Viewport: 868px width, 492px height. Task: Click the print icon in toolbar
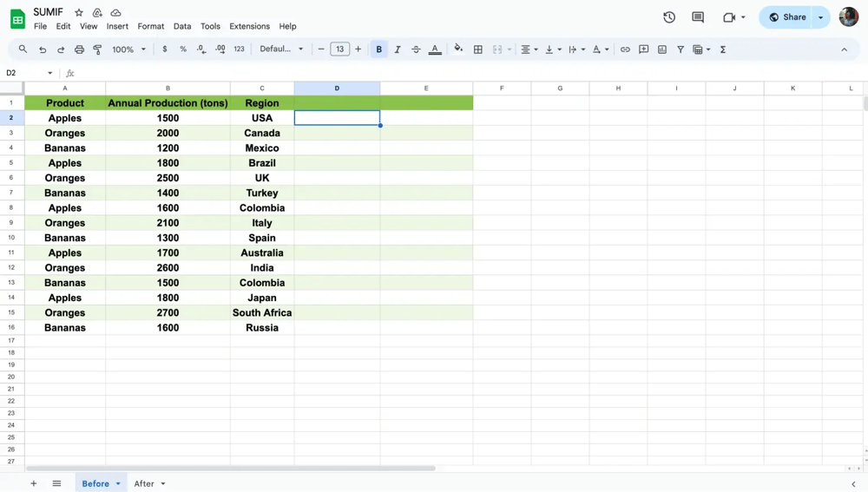(x=79, y=49)
